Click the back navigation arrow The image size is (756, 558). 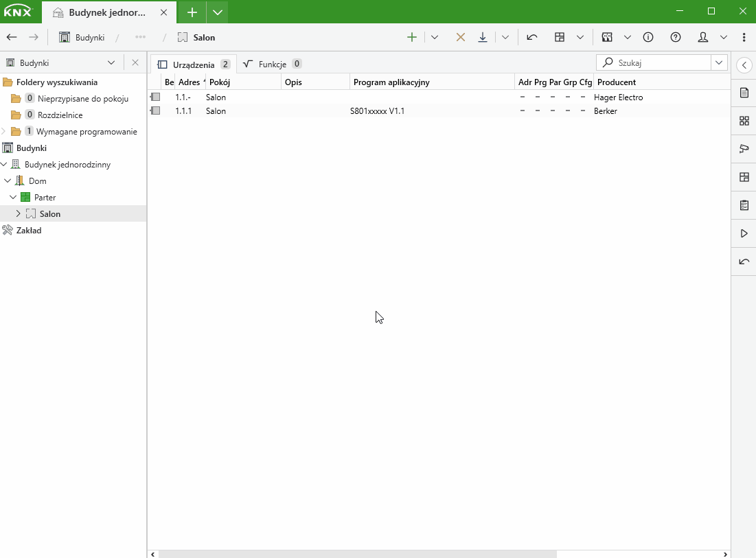click(12, 38)
